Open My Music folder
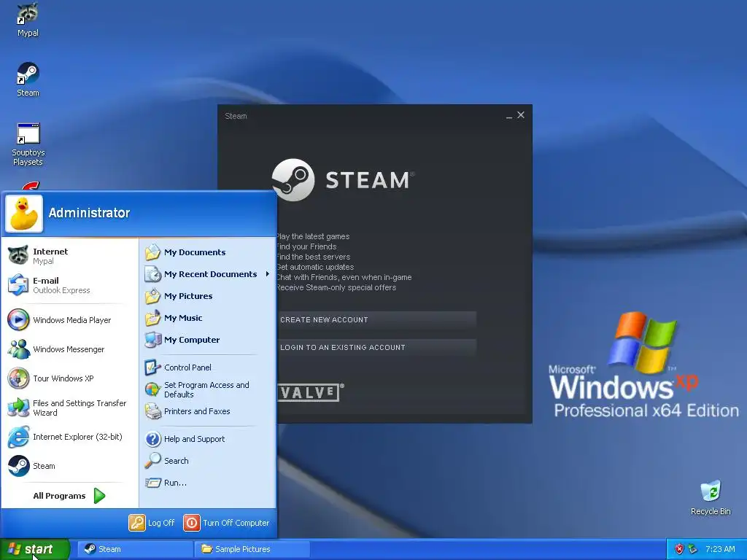Image resolution: width=747 pixels, height=560 pixels. [x=208, y=318]
